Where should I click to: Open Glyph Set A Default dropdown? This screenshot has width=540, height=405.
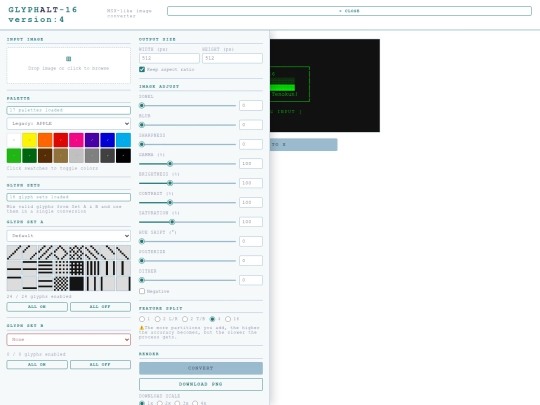pos(69,236)
